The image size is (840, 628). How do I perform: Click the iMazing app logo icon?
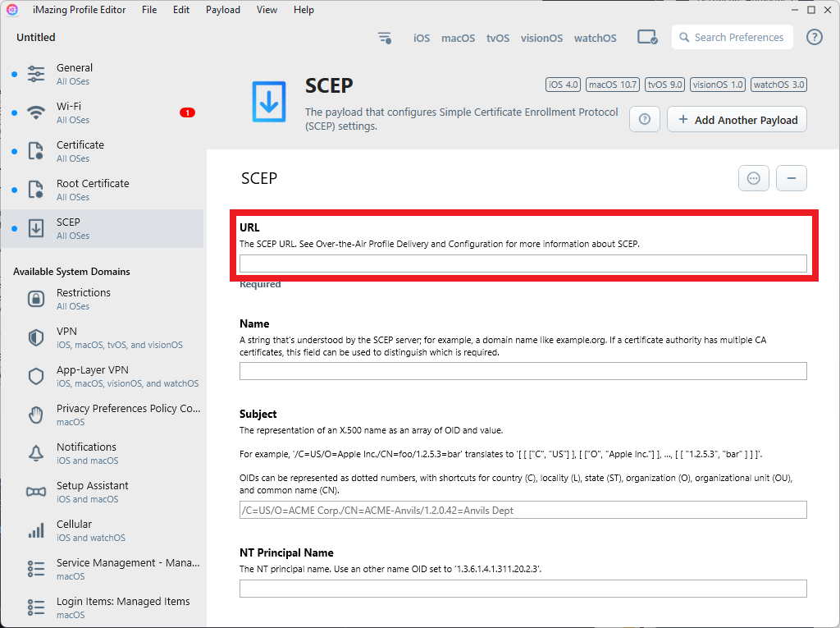pyautogui.click(x=12, y=10)
